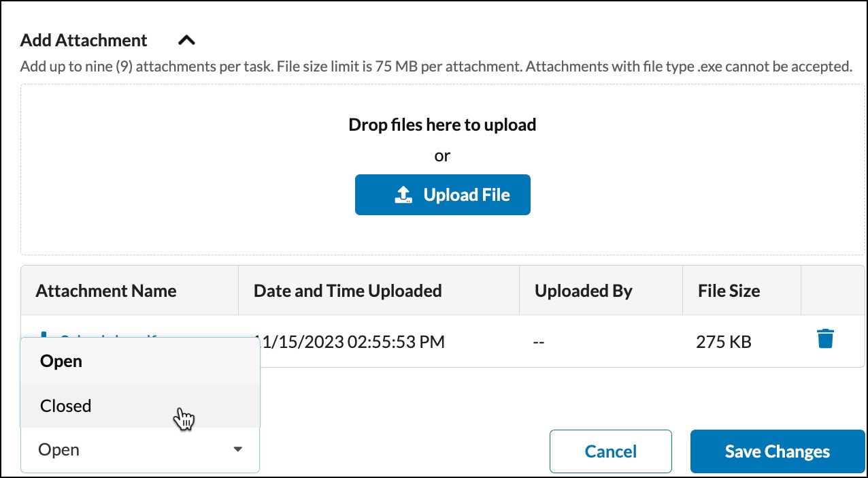Save the changes to the task
The image size is (868, 478).
778,451
